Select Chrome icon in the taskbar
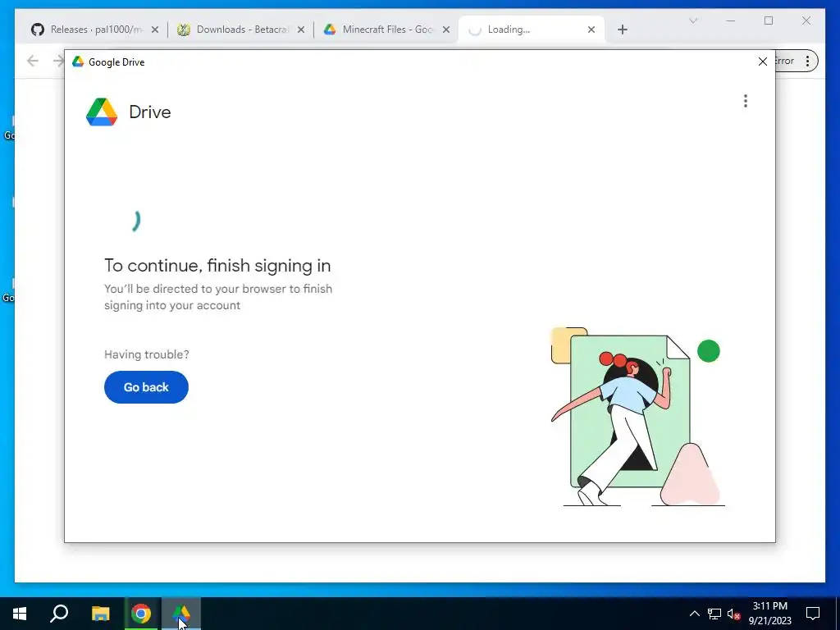This screenshot has width=840, height=630. click(x=141, y=614)
